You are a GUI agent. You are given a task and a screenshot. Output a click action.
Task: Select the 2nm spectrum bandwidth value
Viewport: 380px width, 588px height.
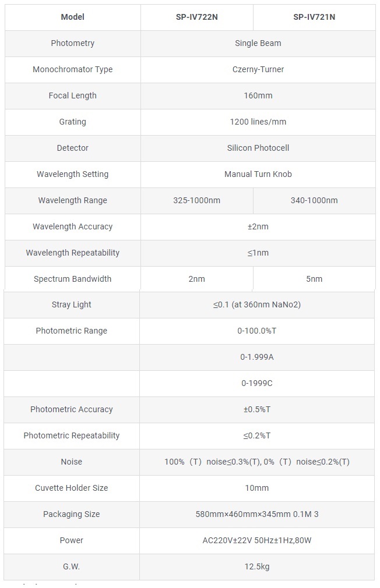coord(197,279)
